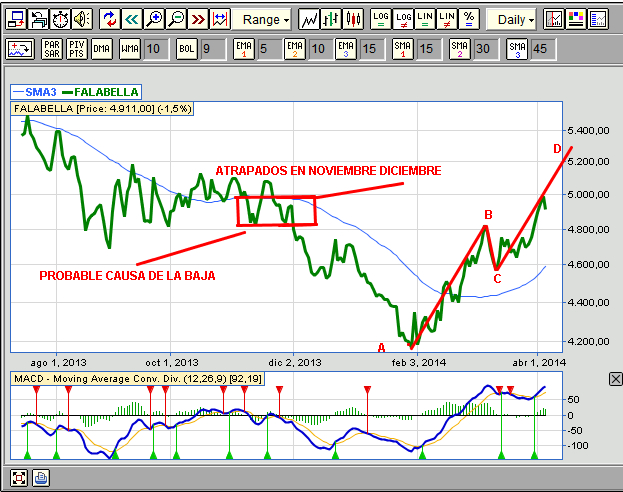
Task: Toggle the WMA indicator button
Action: click(x=130, y=49)
